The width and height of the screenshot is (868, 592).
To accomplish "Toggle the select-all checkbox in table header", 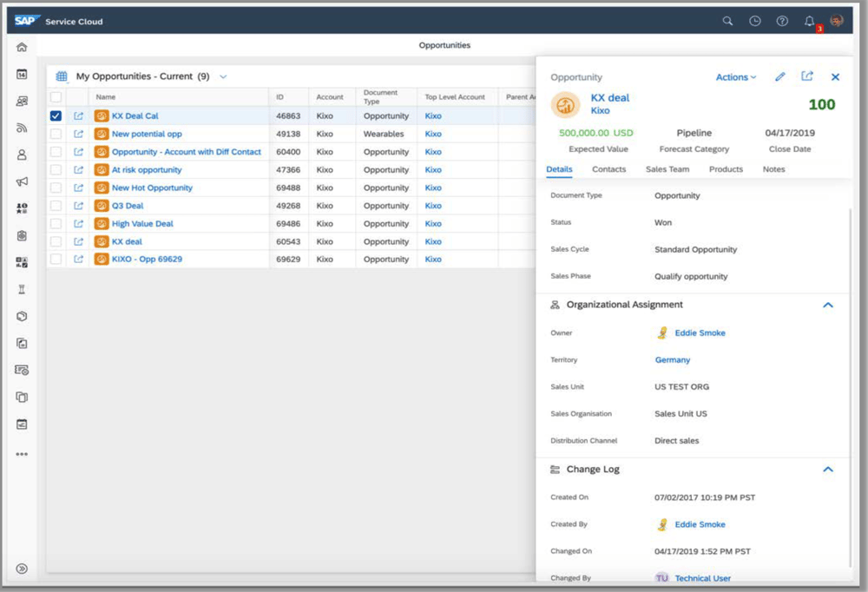I will (x=56, y=97).
